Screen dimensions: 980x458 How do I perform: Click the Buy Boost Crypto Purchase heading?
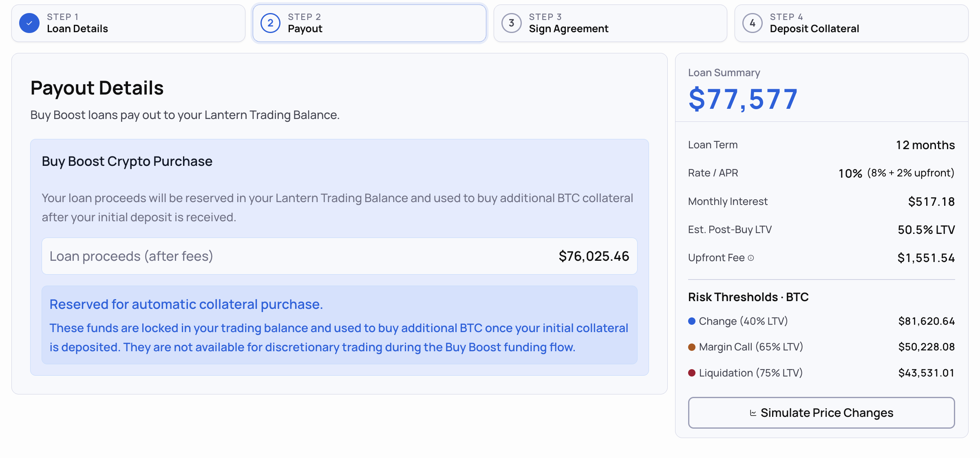(127, 161)
